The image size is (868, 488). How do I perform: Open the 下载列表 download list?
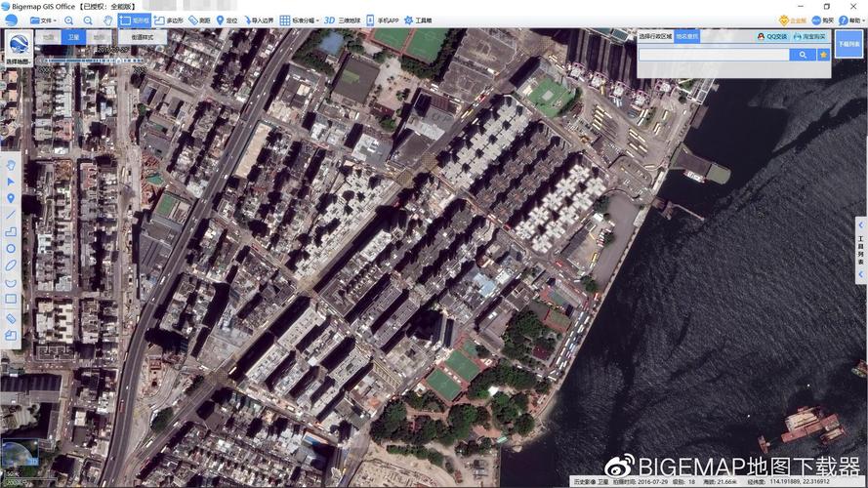pyautogui.click(x=848, y=44)
